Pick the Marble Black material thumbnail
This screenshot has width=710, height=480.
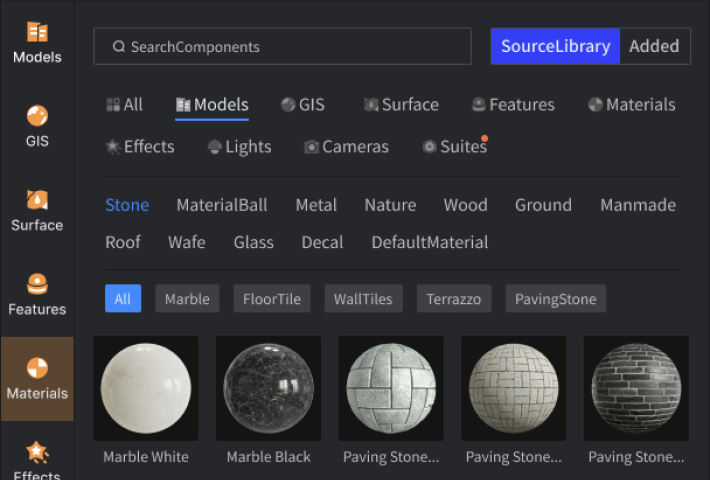point(268,389)
